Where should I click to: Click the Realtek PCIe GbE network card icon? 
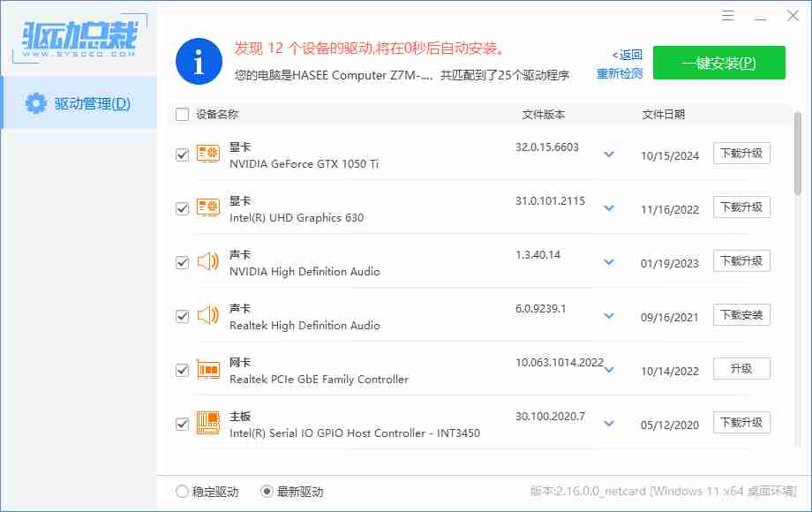click(x=207, y=370)
